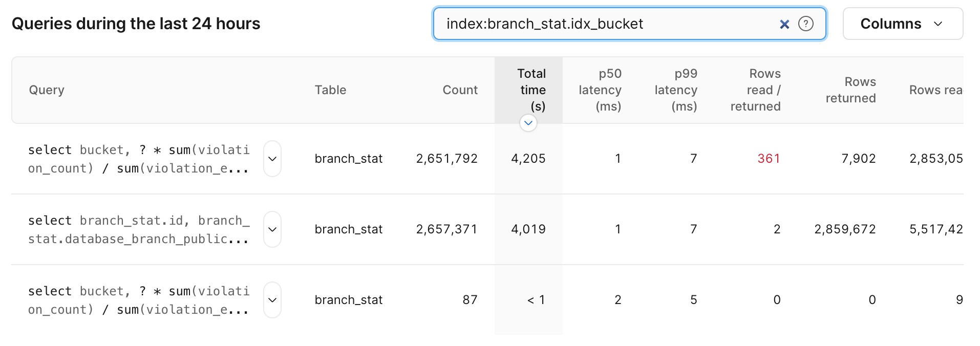Viewport: 980px width, 346px height.
Task: Expand the first select bucket query row
Action: point(272,159)
